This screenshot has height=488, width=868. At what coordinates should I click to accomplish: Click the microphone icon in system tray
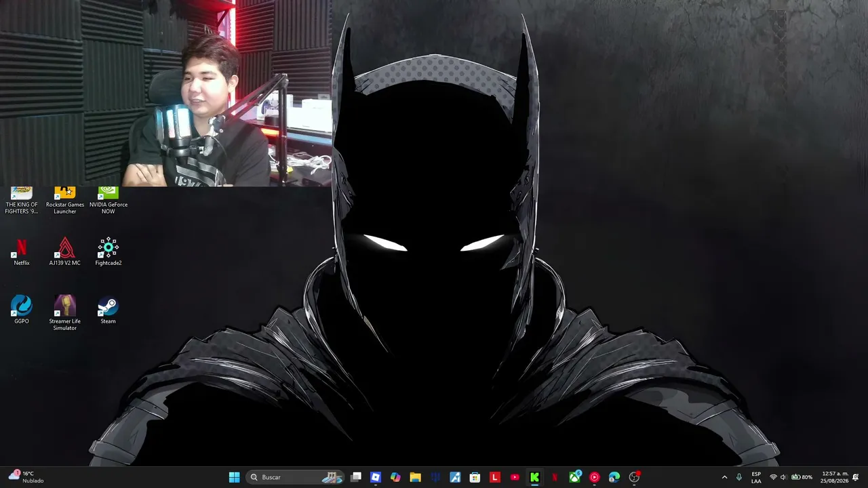point(739,477)
